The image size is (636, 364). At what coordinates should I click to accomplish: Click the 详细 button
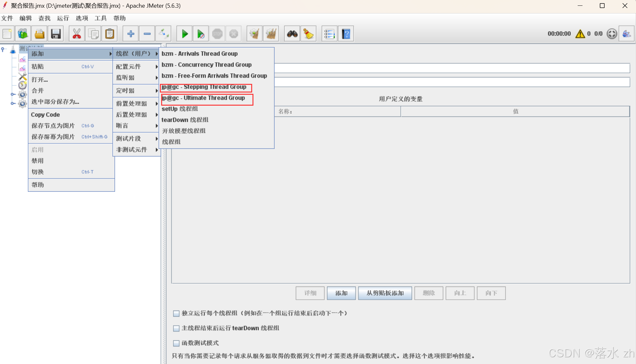(x=310, y=293)
